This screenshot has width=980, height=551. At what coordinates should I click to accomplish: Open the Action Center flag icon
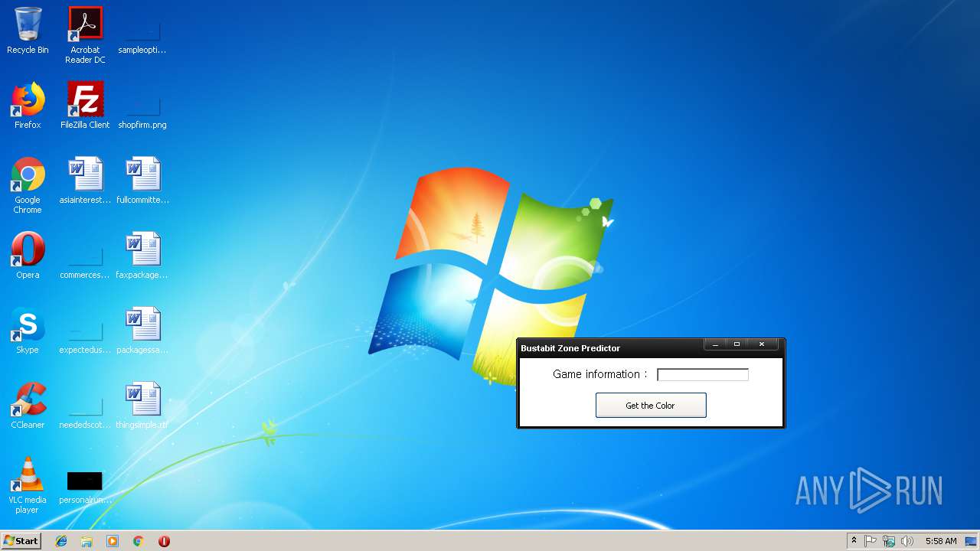[871, 541]
